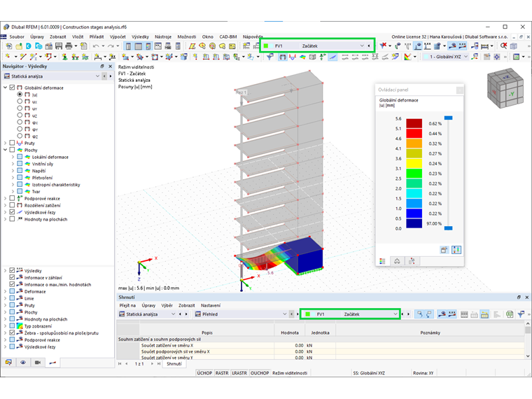Expand the Vnitřní síly tree node
This screenshot has height=399, width=532.
point(13,164)
